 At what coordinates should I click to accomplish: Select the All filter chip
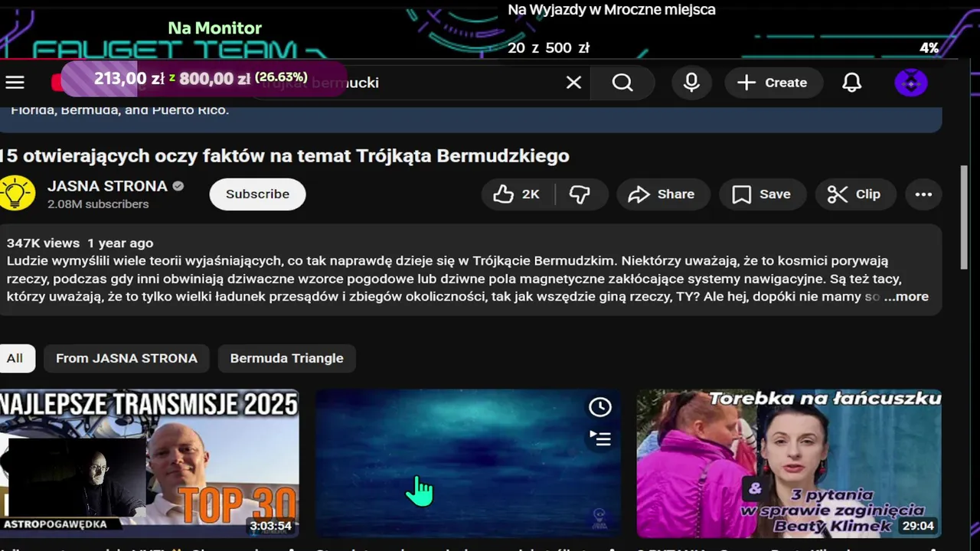pyautogui.click(x=15, y=358)
